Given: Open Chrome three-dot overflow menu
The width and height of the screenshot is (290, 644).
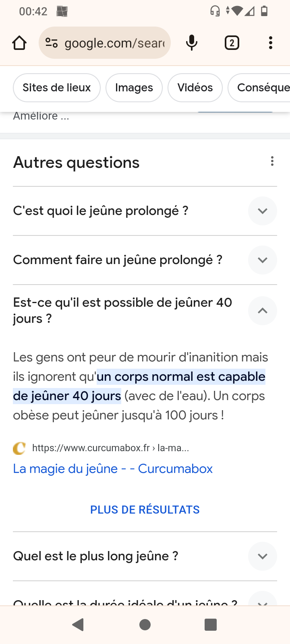Looking at the screenshot, I should 271,43.
